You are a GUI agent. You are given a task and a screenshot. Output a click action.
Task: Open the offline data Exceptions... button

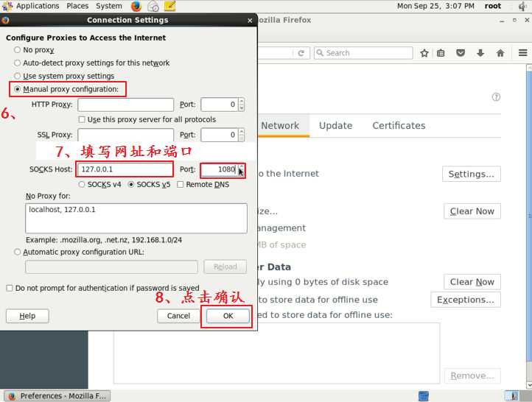pyautogui.click(x=466, y=300)
